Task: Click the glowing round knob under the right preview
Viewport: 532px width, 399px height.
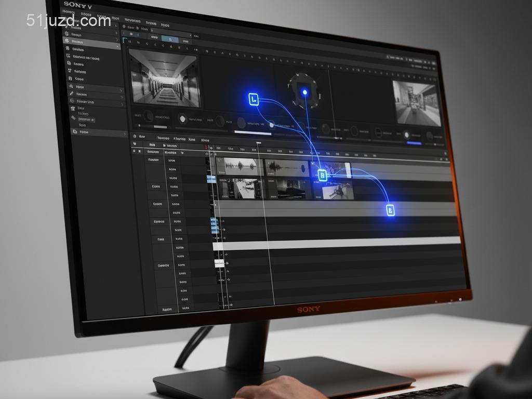Action: 407,135
